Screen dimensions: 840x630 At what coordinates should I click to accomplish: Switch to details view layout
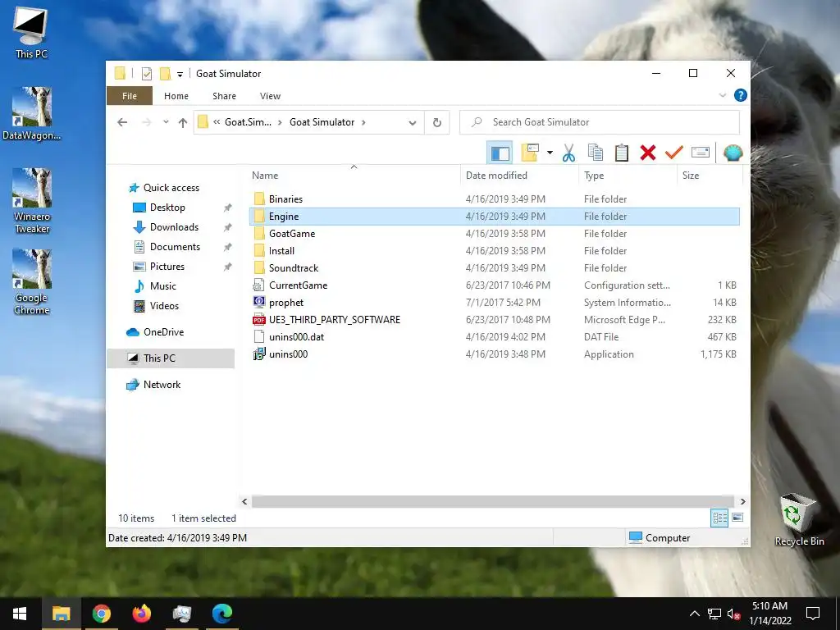coord(719,518)
